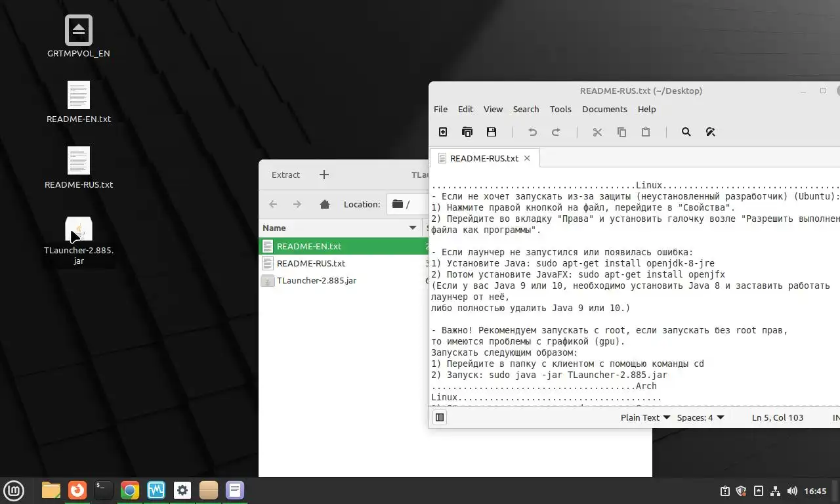Click Extract button in archive manager

coord(285,175)
